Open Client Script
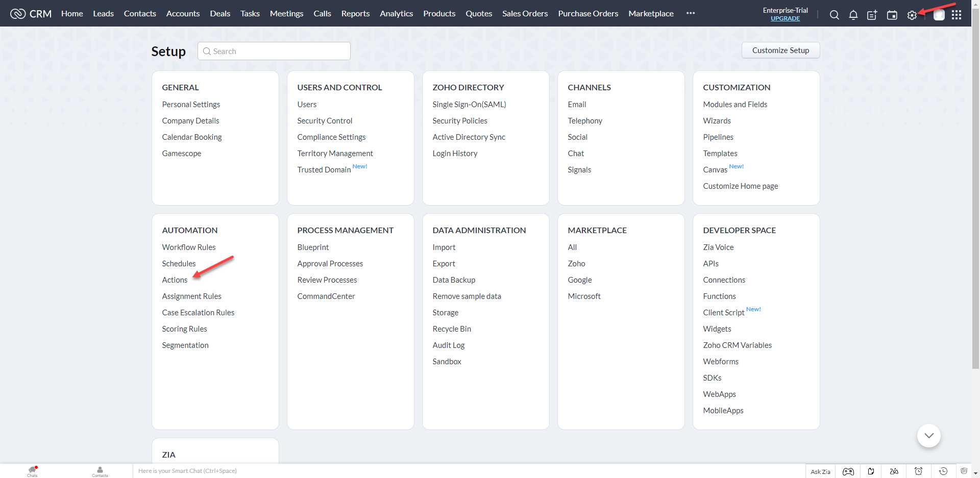The height and width of the screenshot is (478, 980). pyautogui.click(x=723, y=312)
